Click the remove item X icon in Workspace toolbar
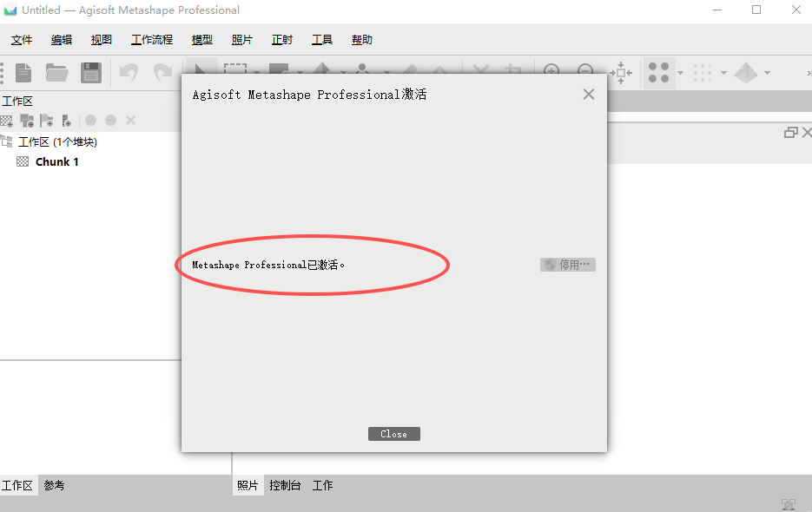812x512 pixels. pos(130,120)
